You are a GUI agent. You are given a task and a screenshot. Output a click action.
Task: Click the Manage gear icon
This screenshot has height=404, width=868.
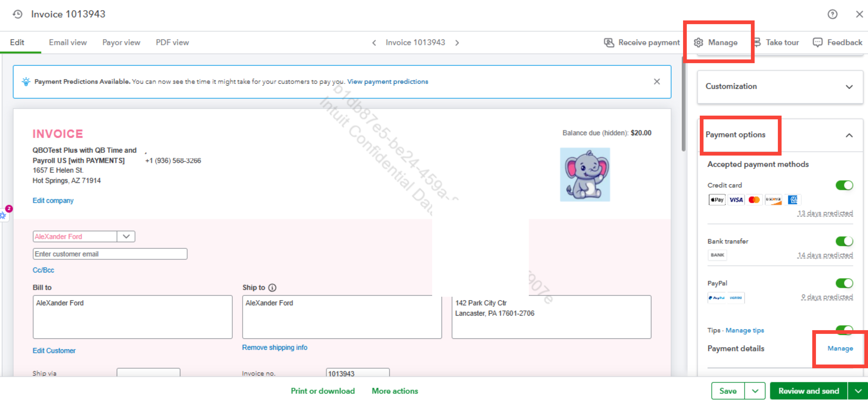[698, 43]
